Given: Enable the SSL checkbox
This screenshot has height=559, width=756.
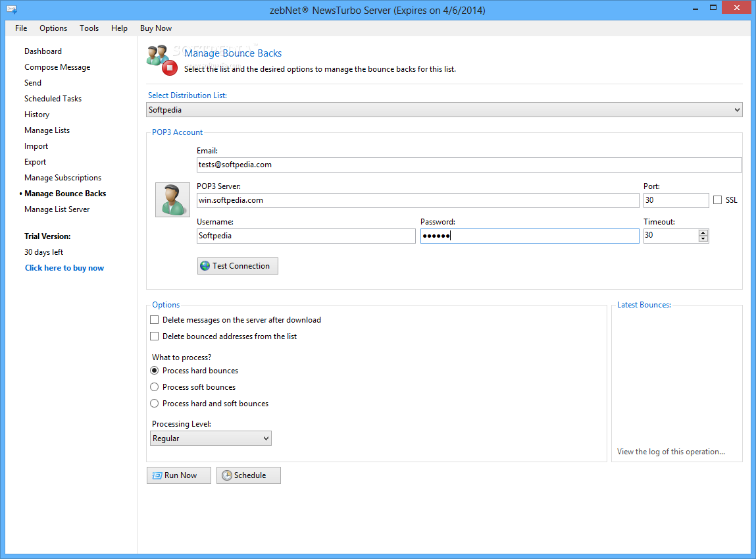Looking at the screenshot, I should (717, 200).
